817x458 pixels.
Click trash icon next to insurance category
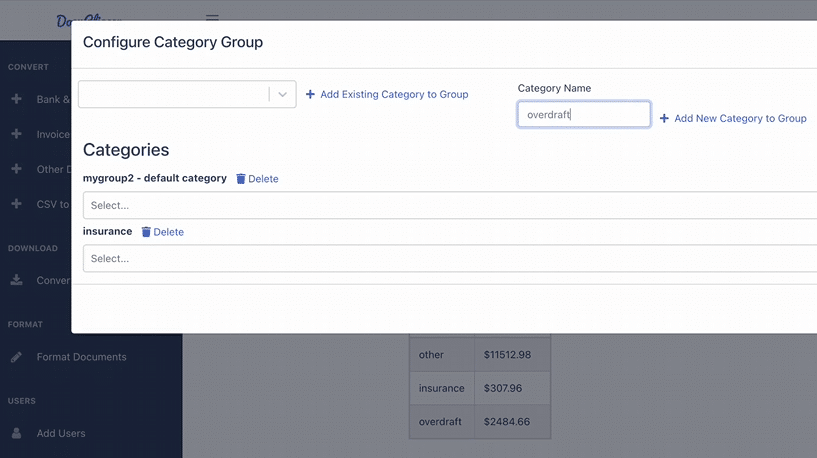tap(146, 232)
